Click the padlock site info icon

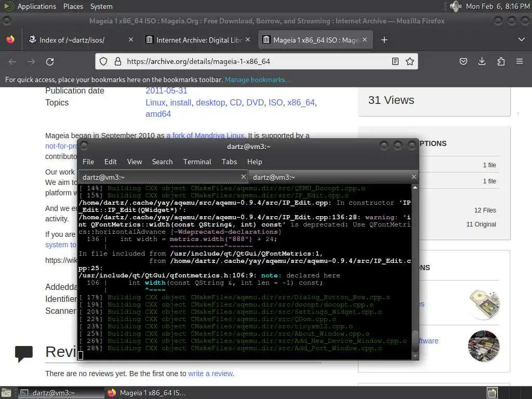click(118, 61)
